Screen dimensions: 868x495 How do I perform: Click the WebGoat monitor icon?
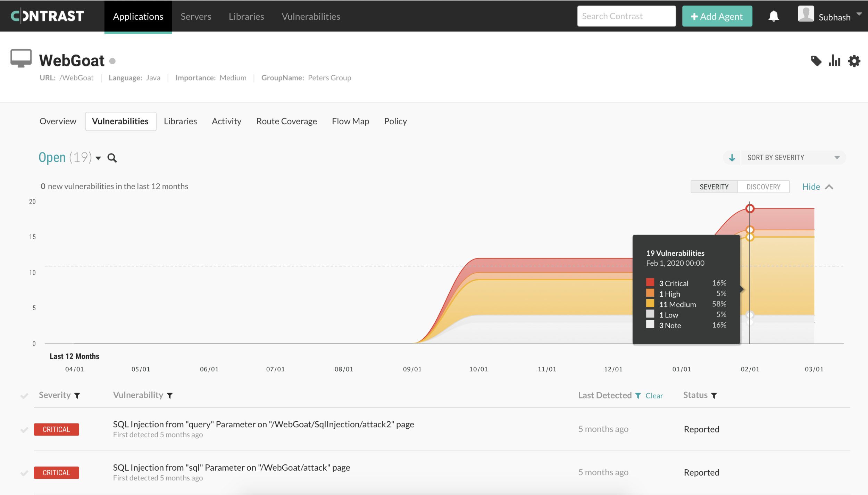tap(21, 58)
